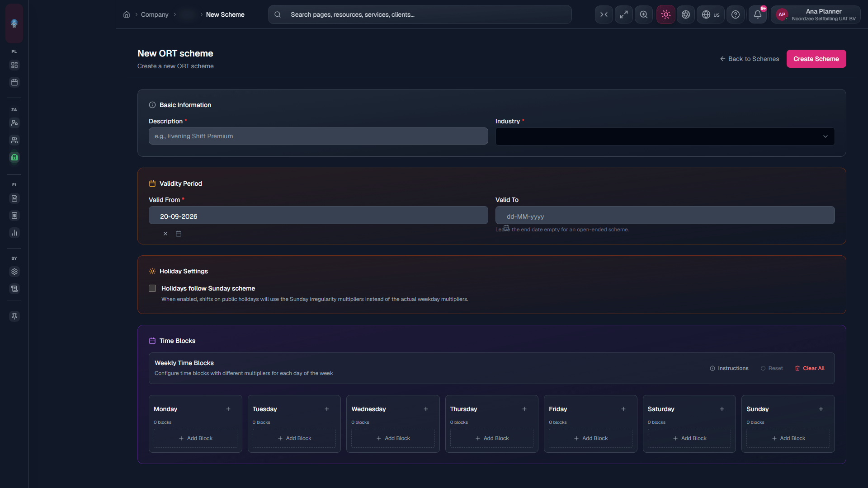Add Block under Wednesday

tap(393, 438)
